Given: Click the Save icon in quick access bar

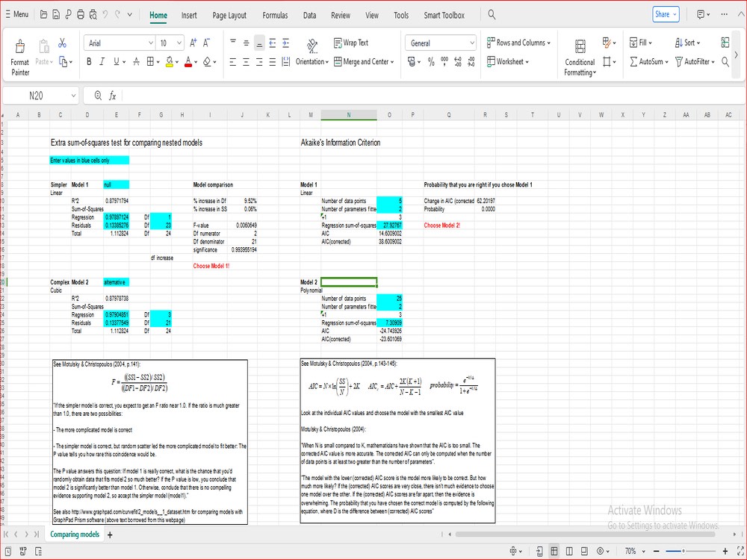Looking at the screenshot, I should pos(56,15).
